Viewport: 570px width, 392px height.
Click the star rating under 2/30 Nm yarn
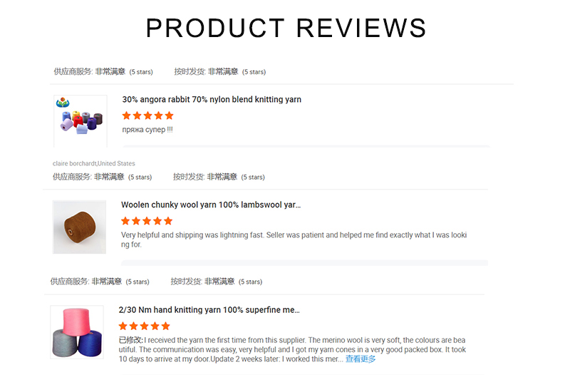[144, 326]
